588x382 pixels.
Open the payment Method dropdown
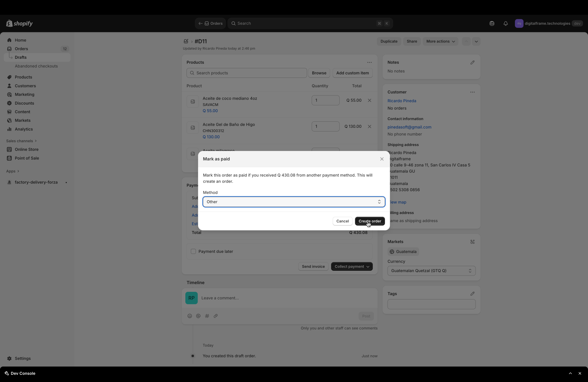pyautogui.click(x=294, y=202)
